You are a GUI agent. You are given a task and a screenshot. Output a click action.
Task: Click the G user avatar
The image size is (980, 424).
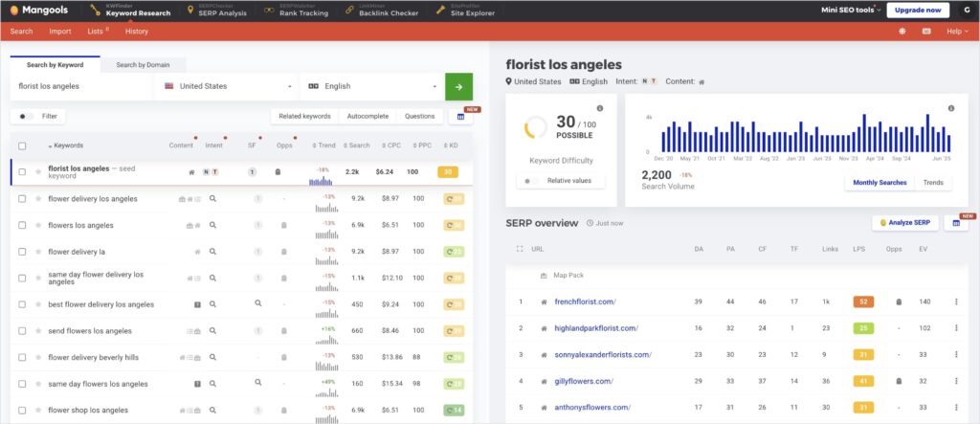[x=967, y=10]
